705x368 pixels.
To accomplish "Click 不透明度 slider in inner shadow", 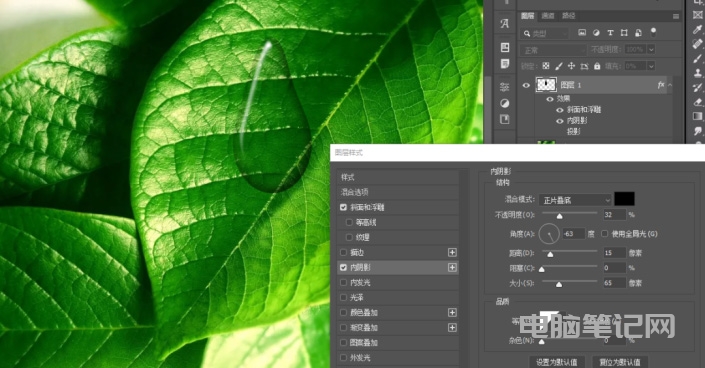I will point(570,215).
